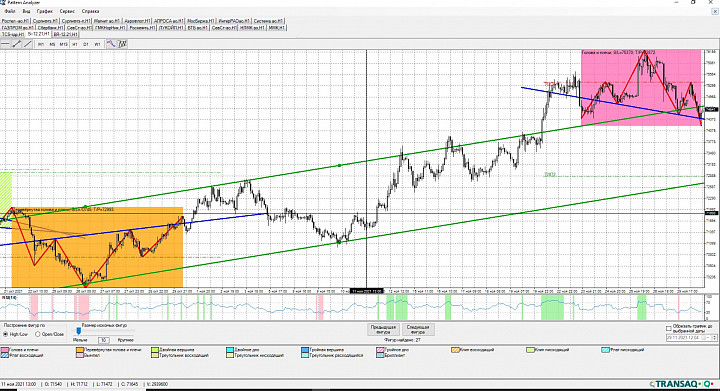This screenshot has height=391, width=720.
Task: Toggle the pink Голова и плечи legend swatch
Action: [4, 350]
